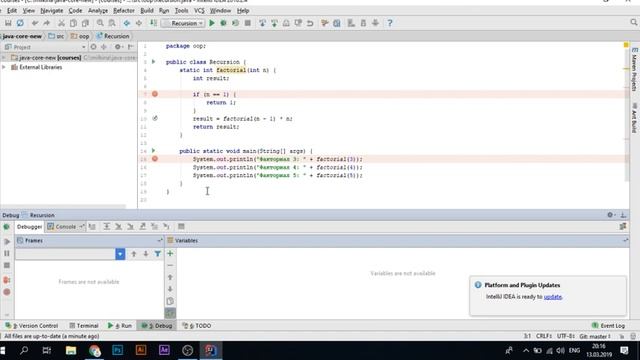Viewport: 640px width, 360px height.
Task: Click the Frames filter funnel icon
Action: pos(158,254)
